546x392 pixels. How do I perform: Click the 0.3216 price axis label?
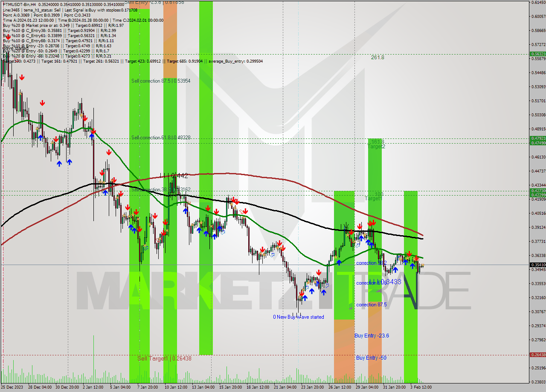point(538,297)
